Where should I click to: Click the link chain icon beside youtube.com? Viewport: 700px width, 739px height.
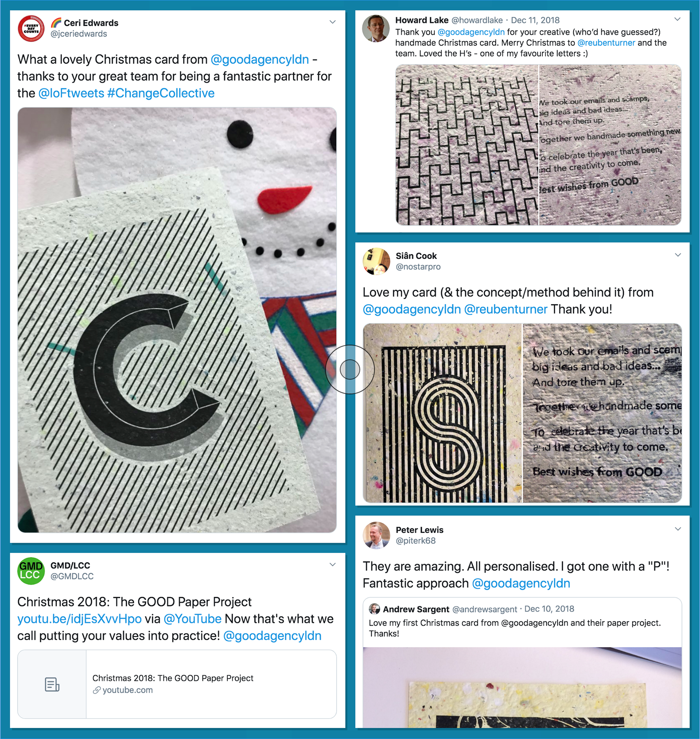97,690
